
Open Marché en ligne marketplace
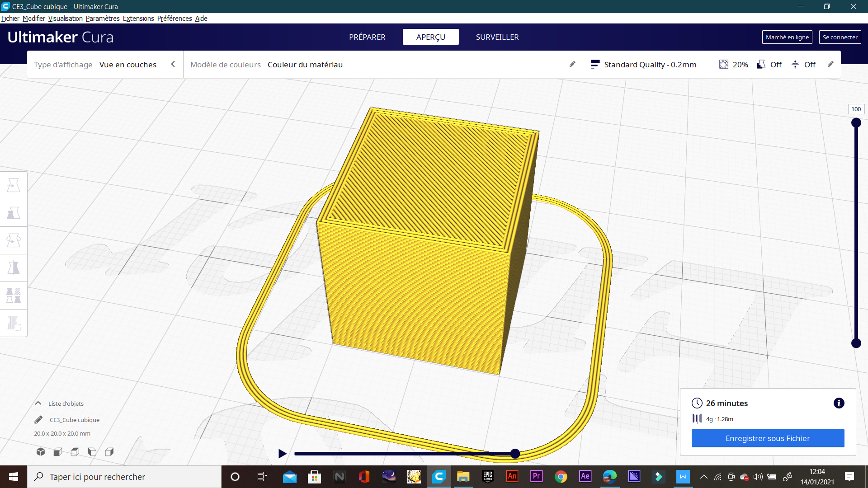(x=787, y=37)
